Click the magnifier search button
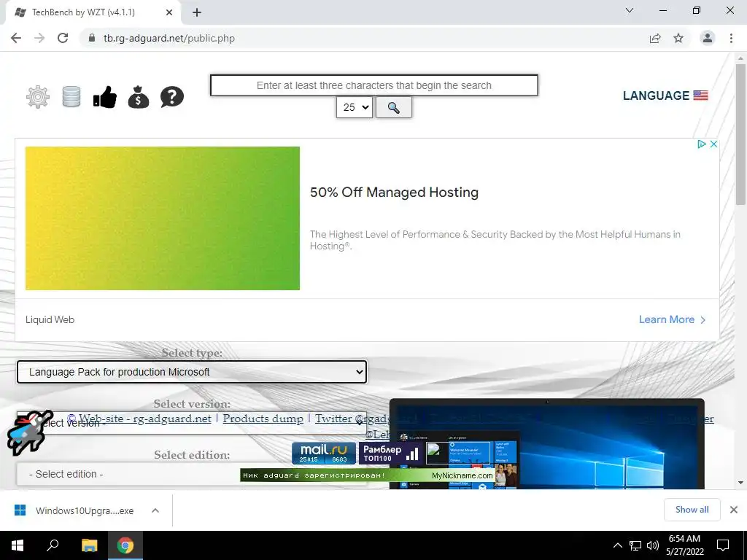747x560 pixels. click(x=393, y=107)
